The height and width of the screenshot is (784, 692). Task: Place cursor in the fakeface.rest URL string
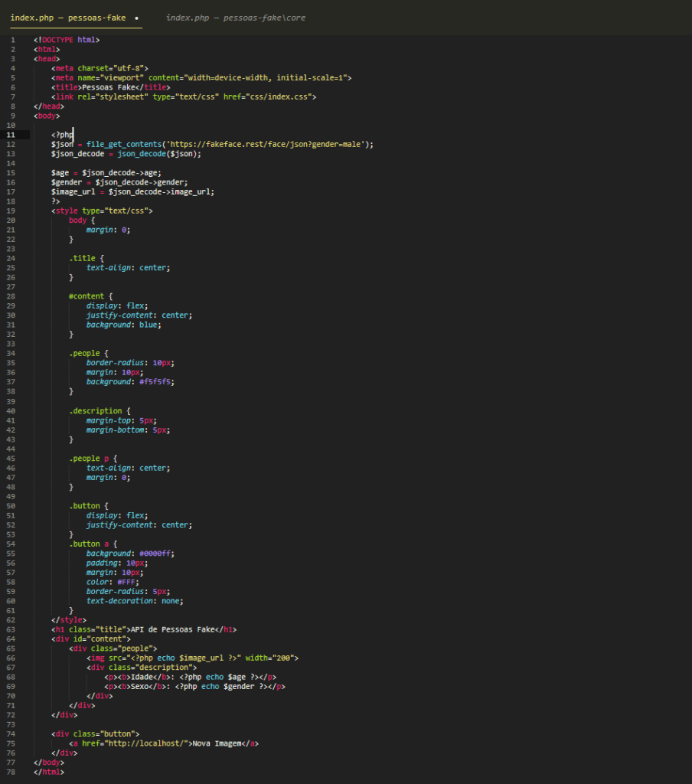click(x=266, y=144)
